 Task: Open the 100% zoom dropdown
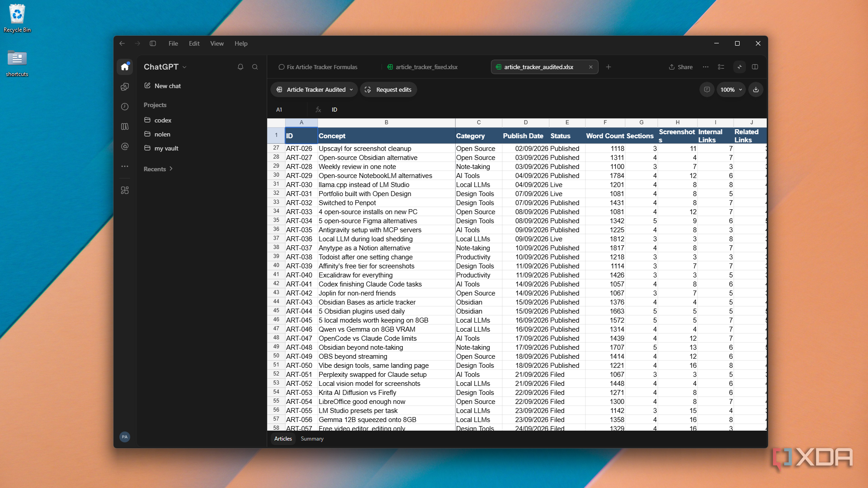point(731,89)
